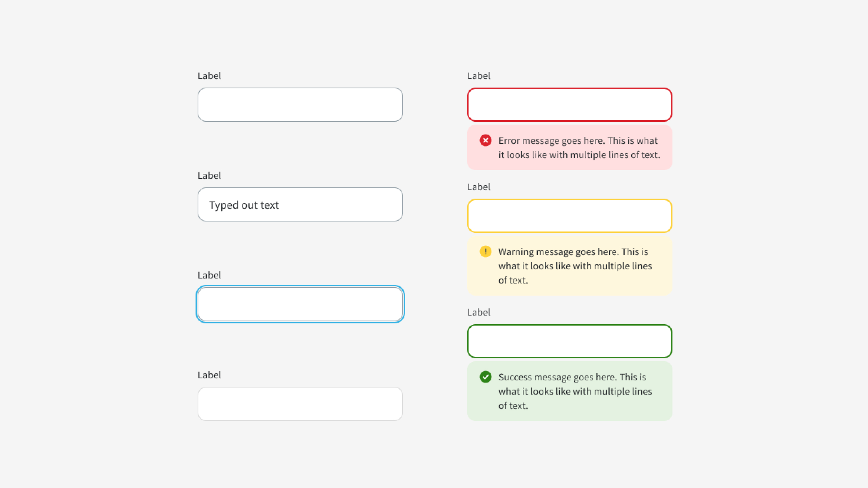Focus the green-bordered success input field
Screen dimensions: 868x488
tap(569, 341)
